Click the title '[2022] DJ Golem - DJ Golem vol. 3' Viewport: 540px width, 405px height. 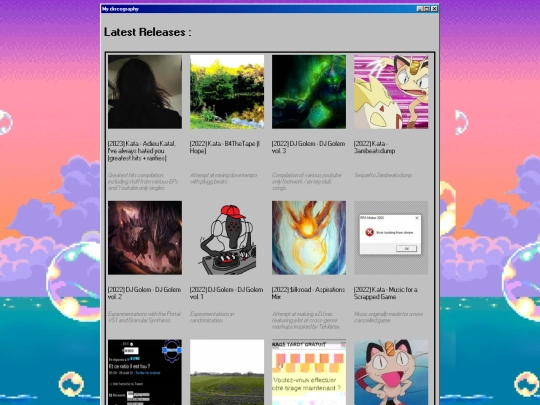point(308,147)
